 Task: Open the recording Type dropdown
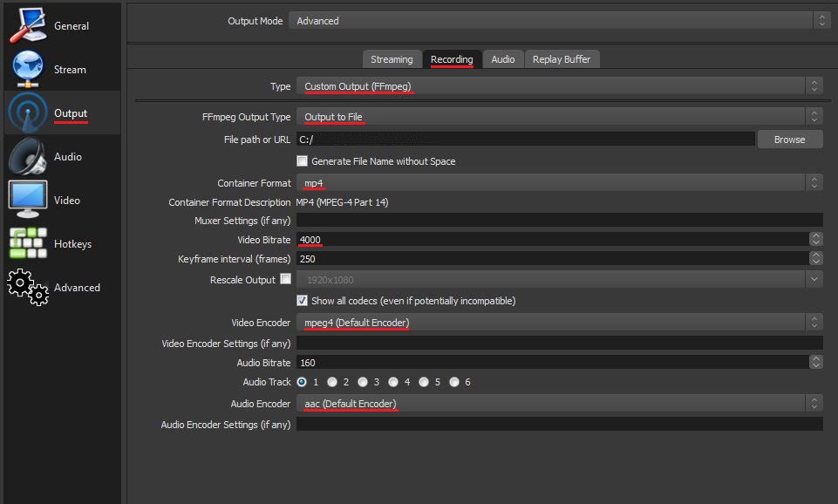tap(560, 86)
